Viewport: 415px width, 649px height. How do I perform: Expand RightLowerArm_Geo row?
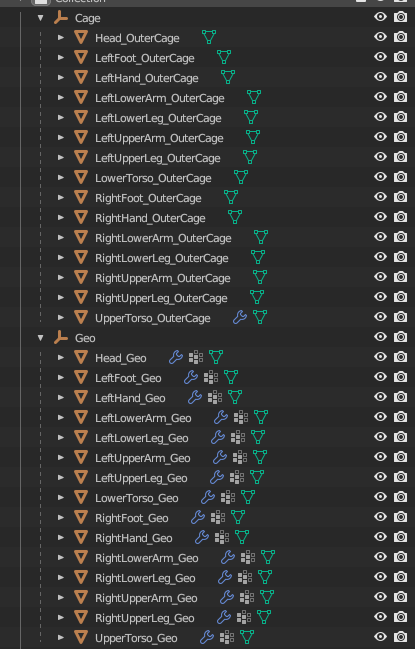pyautogui.click(x=61, y=557)
